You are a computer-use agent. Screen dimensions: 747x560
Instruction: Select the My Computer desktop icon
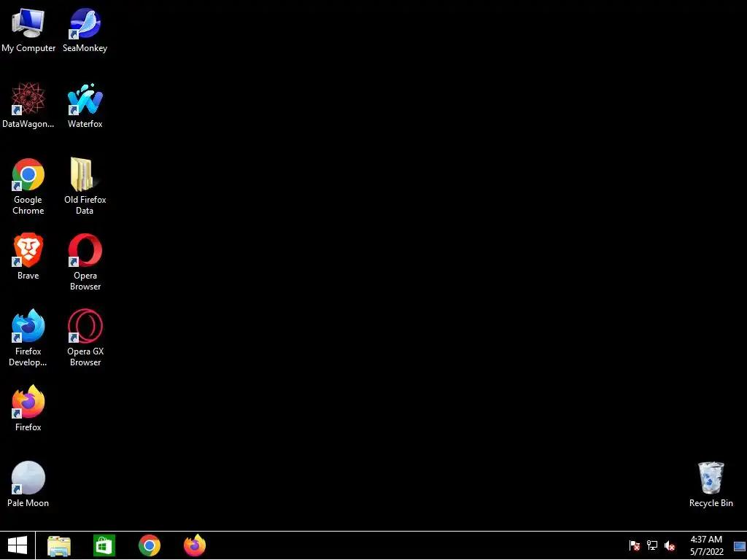pyautogui.click(x=28, y=29)
